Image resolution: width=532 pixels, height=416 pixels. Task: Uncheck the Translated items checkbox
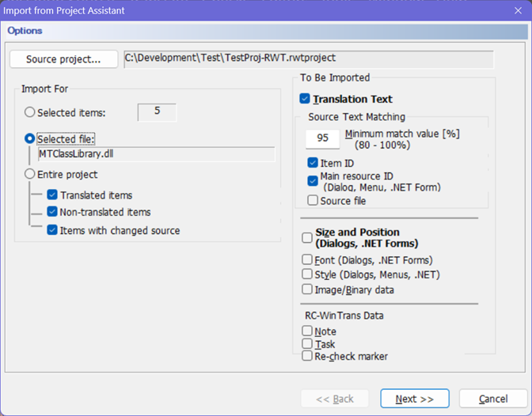pyautogui.click(x=52, y=195)
